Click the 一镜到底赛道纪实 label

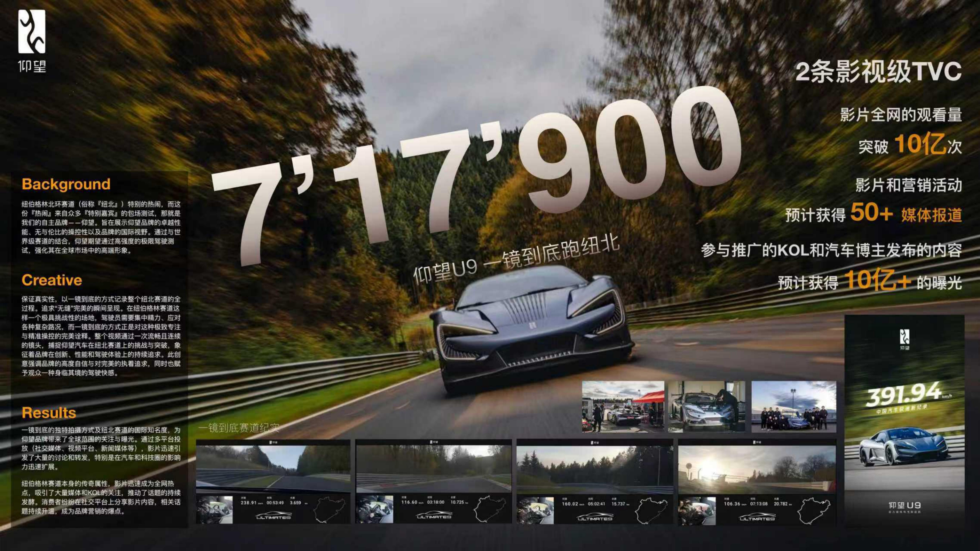[238, 428]
